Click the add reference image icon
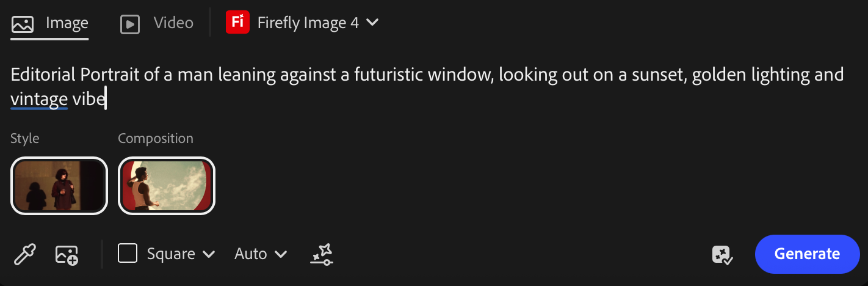 67,254
